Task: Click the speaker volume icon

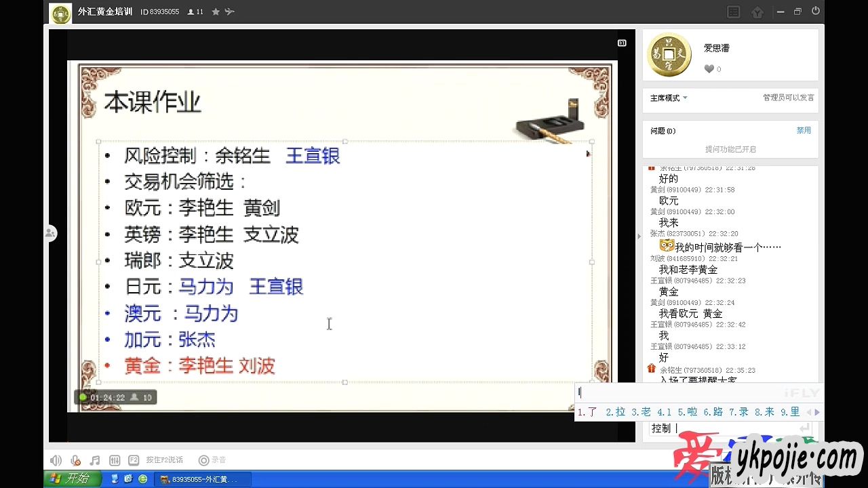Action: click(56, 460)
